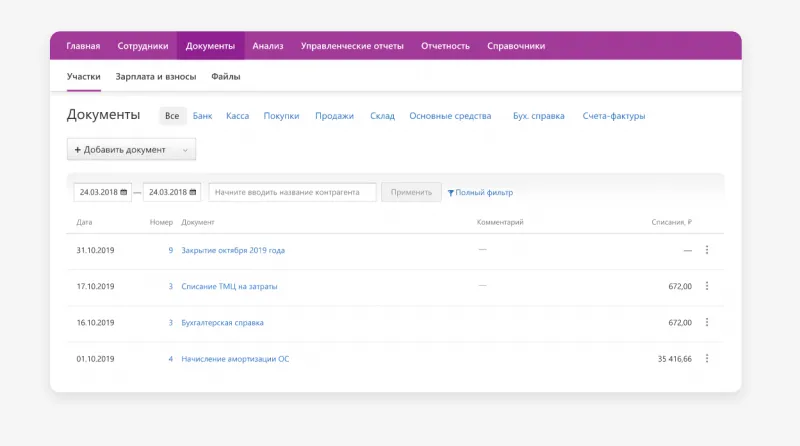Expand the Добавить документ dropdown

click(x=185, y=149)
